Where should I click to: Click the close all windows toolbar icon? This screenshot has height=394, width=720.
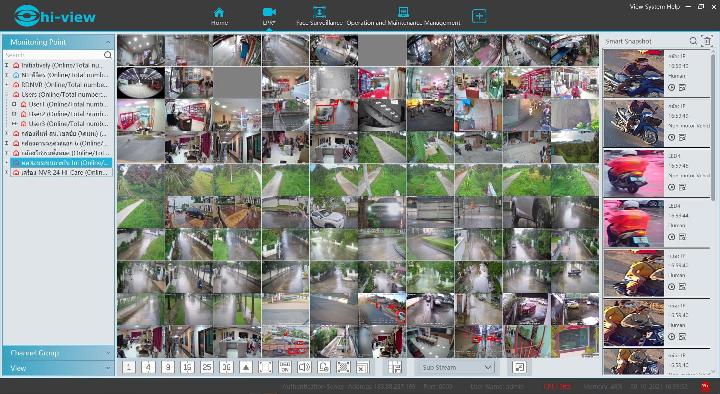362,367
